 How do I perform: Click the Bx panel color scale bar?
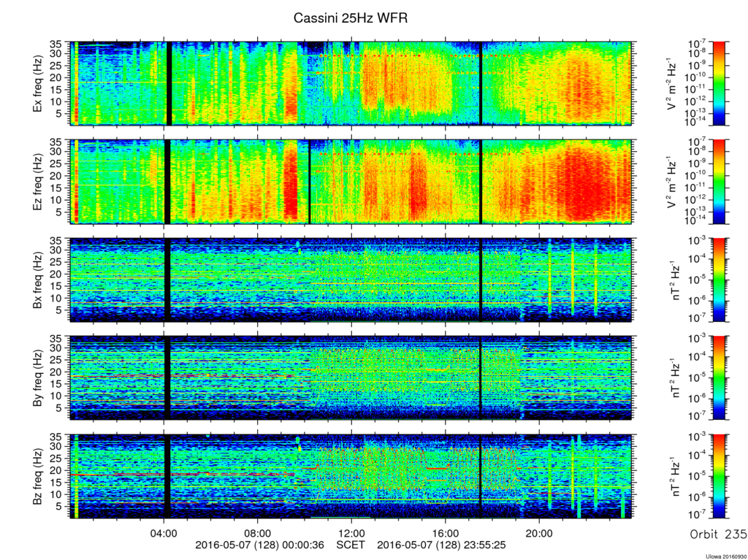coord(719,280)
